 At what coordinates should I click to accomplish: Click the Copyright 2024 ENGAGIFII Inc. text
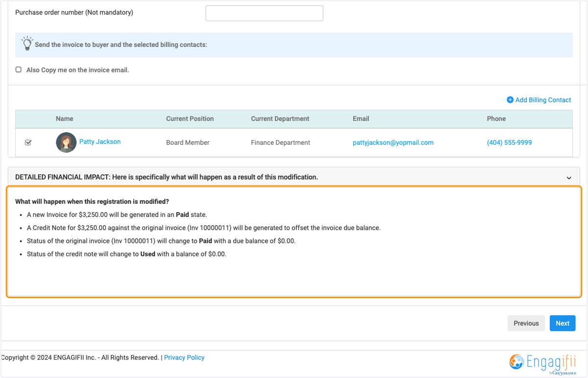(x=80, y=357)
